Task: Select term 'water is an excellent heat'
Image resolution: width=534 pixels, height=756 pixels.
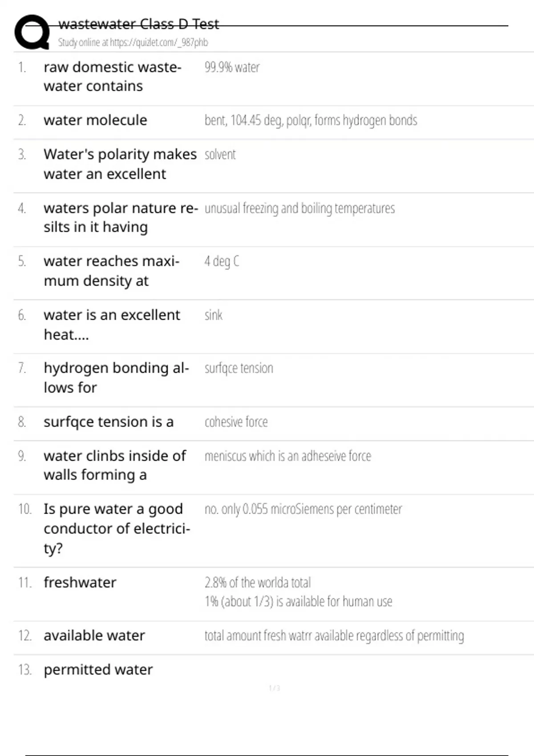Action: [112, 325]
